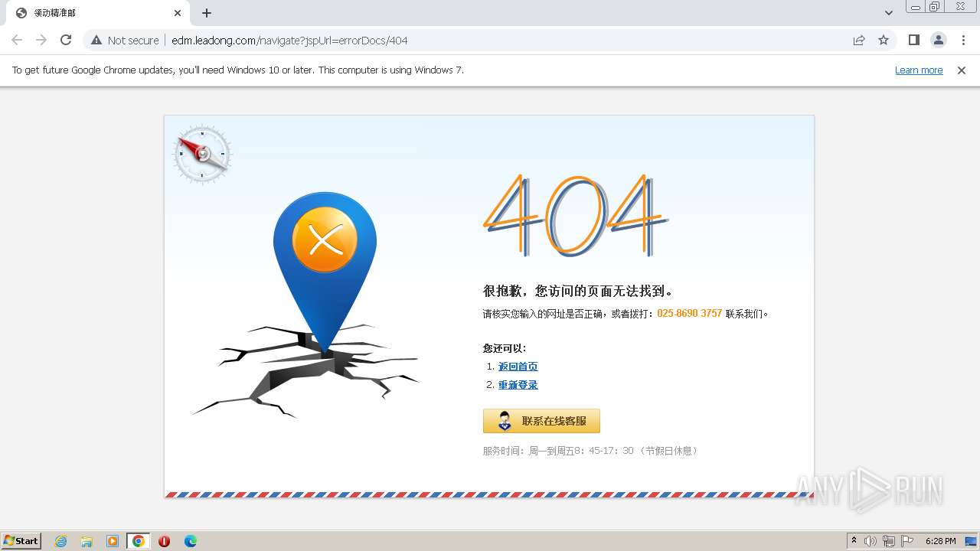980x551 pixels.
Task: Open the Windows Start menu
Action: tap(21, 540)
